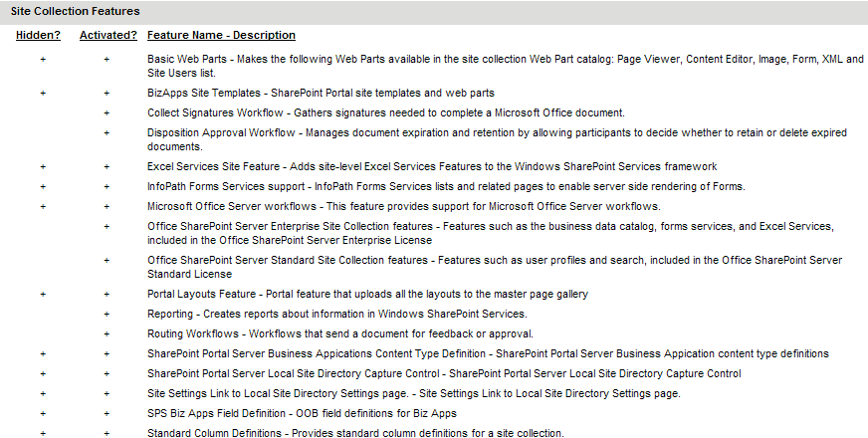Click the Activated plus mark for Site Settings Link row

(x=108, y=393)
